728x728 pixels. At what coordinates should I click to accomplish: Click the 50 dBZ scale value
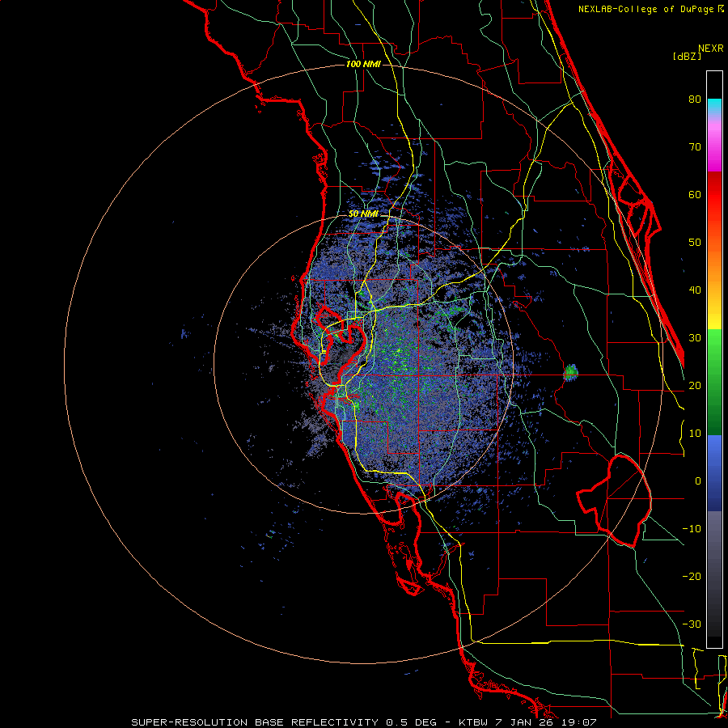coord(695,243)
